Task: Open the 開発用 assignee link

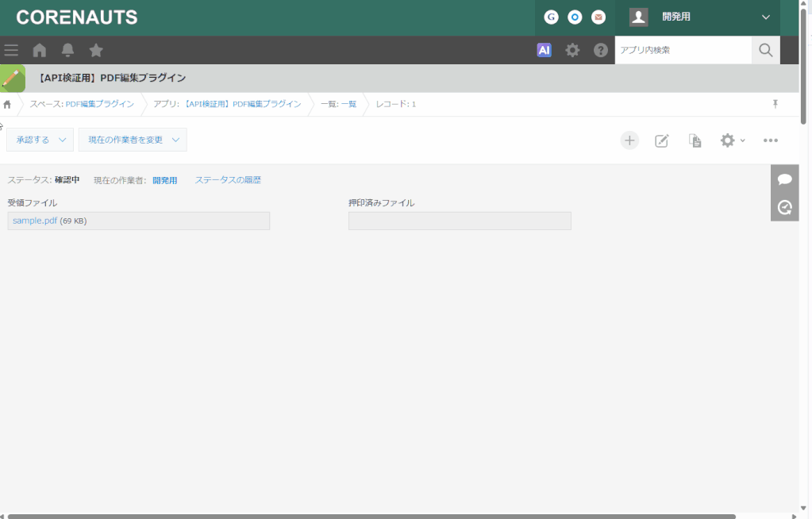Action: (164, 180)
